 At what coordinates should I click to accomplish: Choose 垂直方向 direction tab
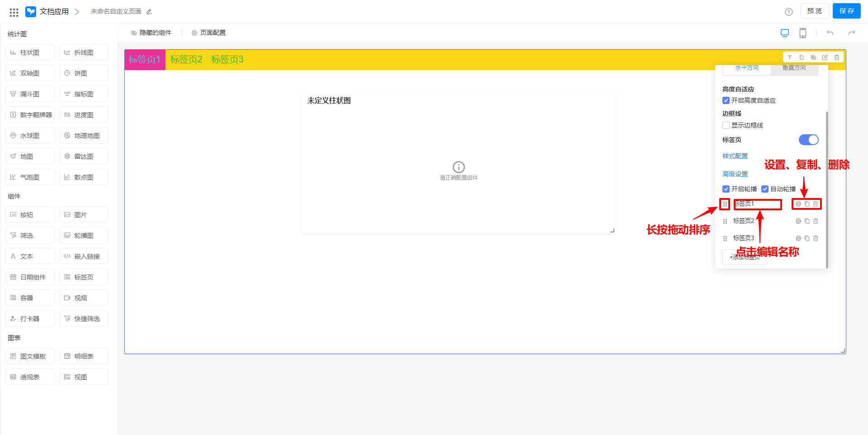click(x=794, y=68)
